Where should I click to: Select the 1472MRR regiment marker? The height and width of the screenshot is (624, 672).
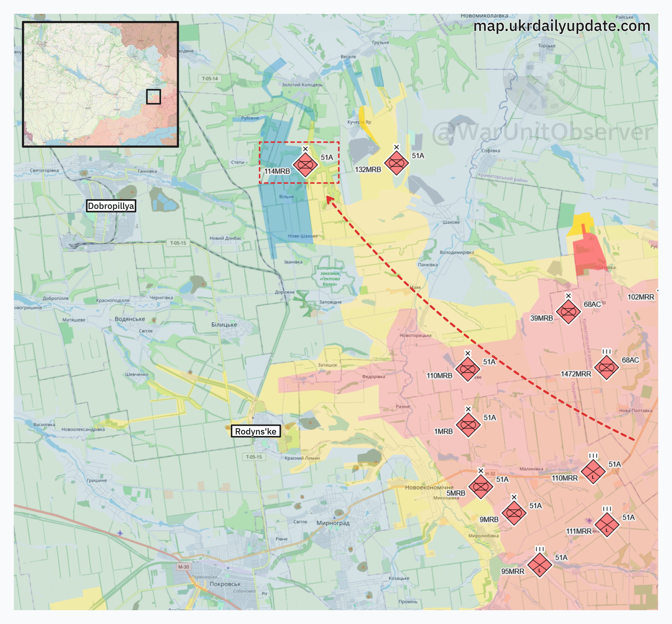(x=607, y=368)
